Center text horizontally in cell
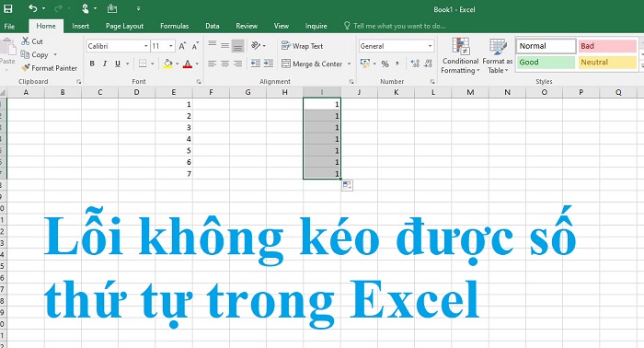 coord(225,64)
